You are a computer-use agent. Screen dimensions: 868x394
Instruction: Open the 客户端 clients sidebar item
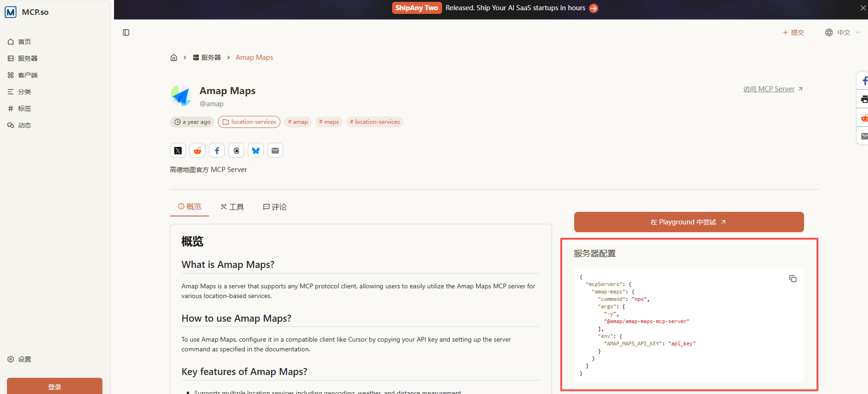coord(23,75)
